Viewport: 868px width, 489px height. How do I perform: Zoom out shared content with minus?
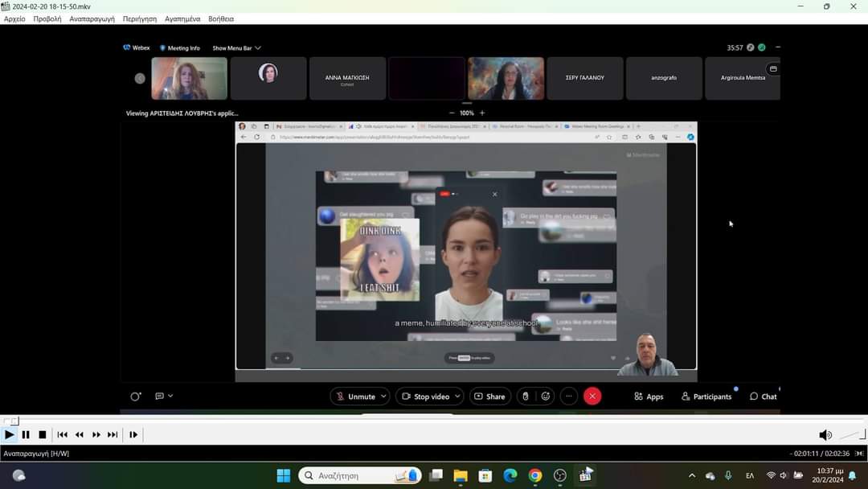452,113
